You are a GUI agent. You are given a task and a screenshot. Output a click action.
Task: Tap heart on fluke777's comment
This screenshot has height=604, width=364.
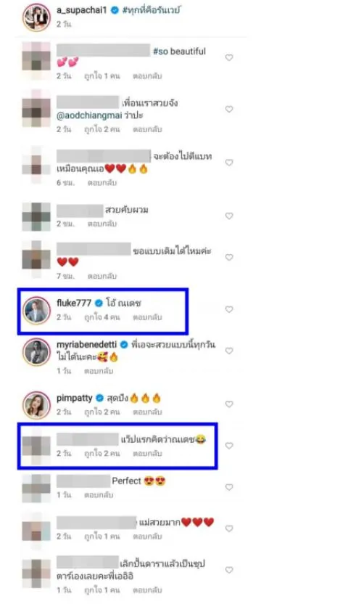point(229,309)
